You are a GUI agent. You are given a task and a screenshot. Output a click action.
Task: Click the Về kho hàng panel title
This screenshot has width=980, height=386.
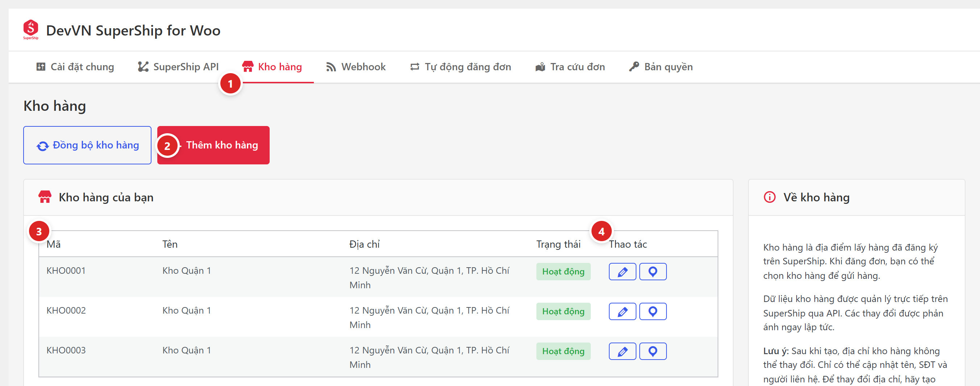pos(817,198)
